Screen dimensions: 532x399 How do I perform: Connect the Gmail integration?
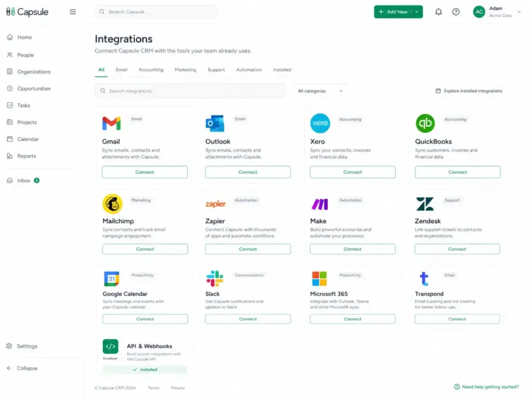tap(144, 172)
